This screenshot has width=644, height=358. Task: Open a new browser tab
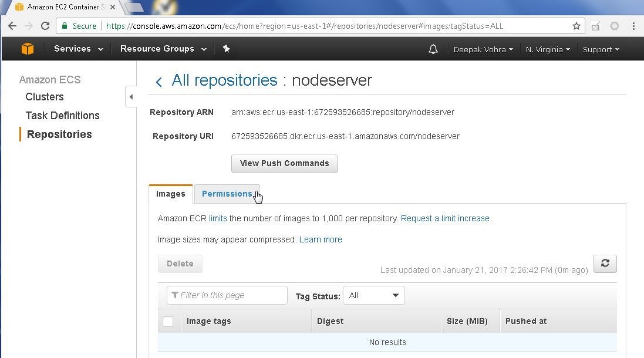click(134, 7)
